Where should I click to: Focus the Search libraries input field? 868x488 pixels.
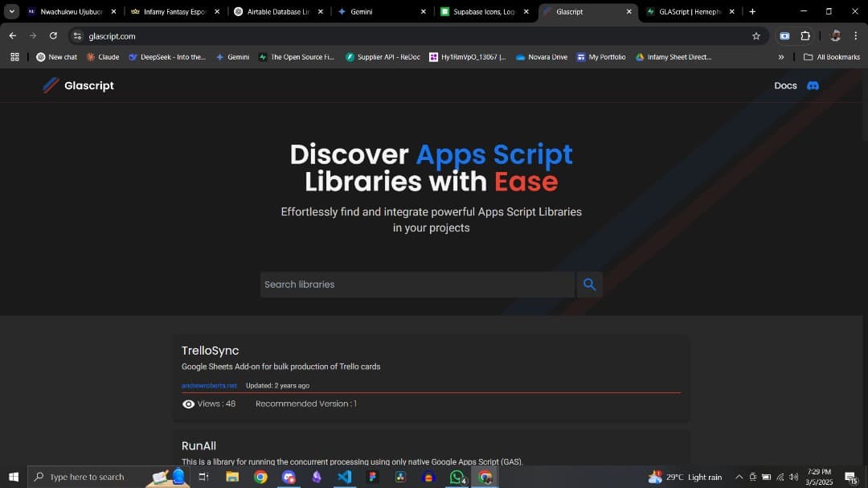point(417,284)
